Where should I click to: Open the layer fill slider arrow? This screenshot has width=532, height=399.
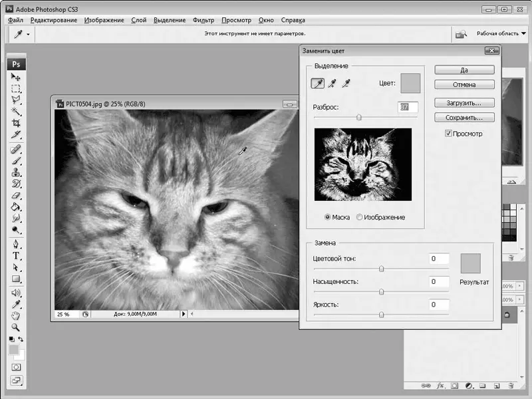click(x=519, y=300)
